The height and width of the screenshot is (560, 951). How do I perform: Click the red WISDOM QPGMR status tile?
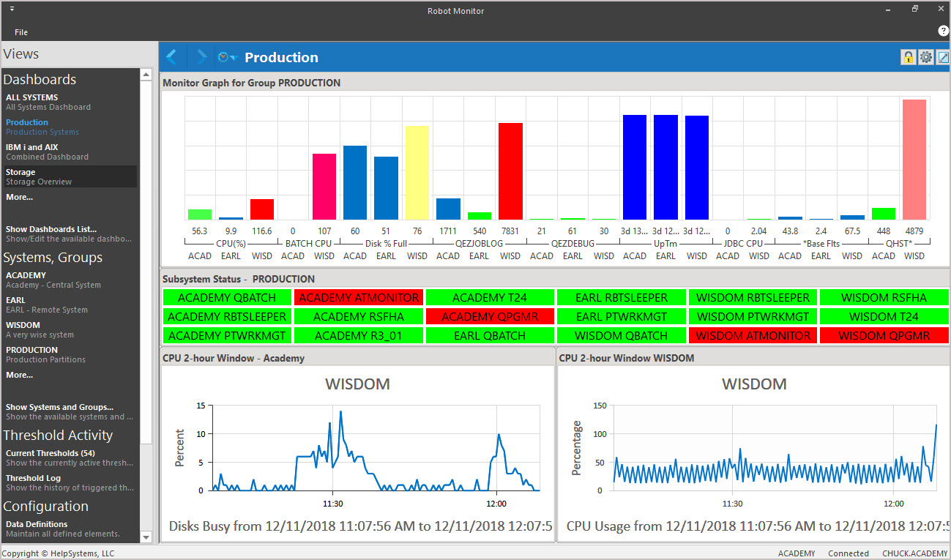[x=884, y=336]
